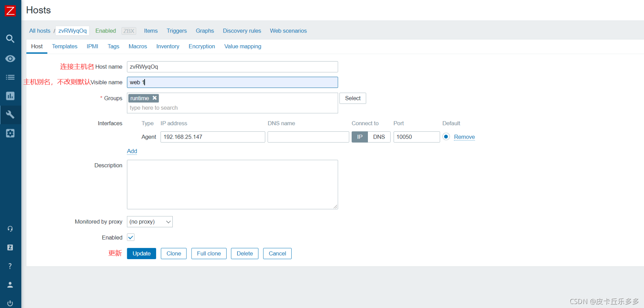644x308 pixels.
Task: Click the Port field with 10050
Action: coord(416,137)
